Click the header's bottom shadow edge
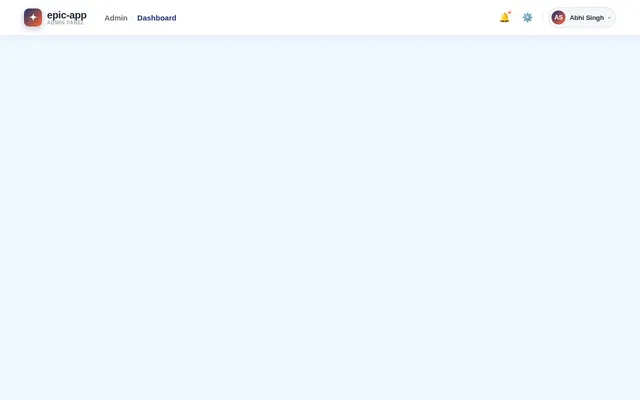 tap(320, 35)
